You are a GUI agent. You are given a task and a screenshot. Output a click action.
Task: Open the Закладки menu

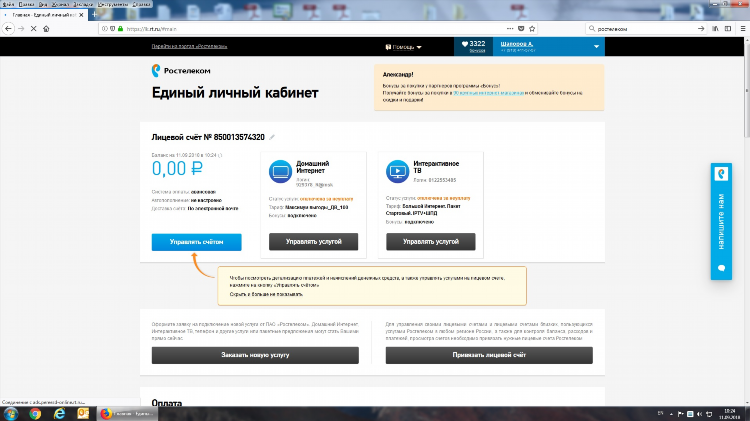tap(83, 4)
